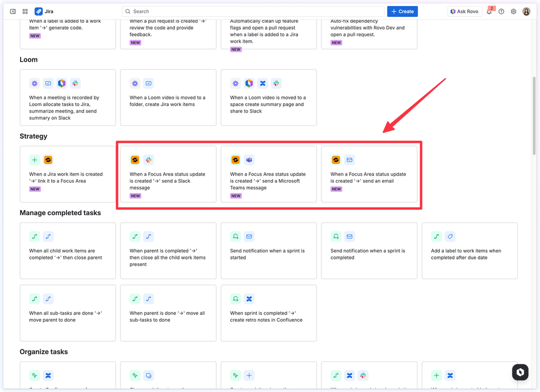Open the app switcher grid icon
Viewport: 540px width, 392px height.
(25, 11)
